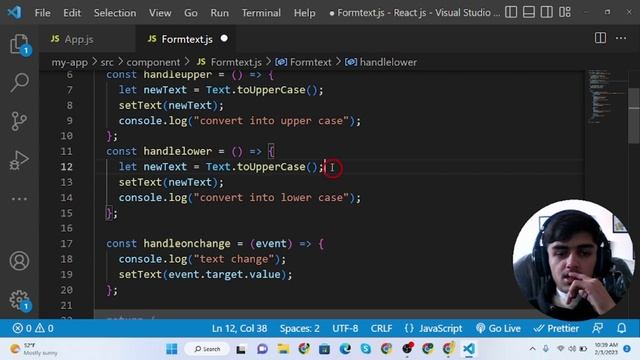Open Windows Start button
Image resolution: width=640 pixels, height=360 pixels.
(172, 349)
